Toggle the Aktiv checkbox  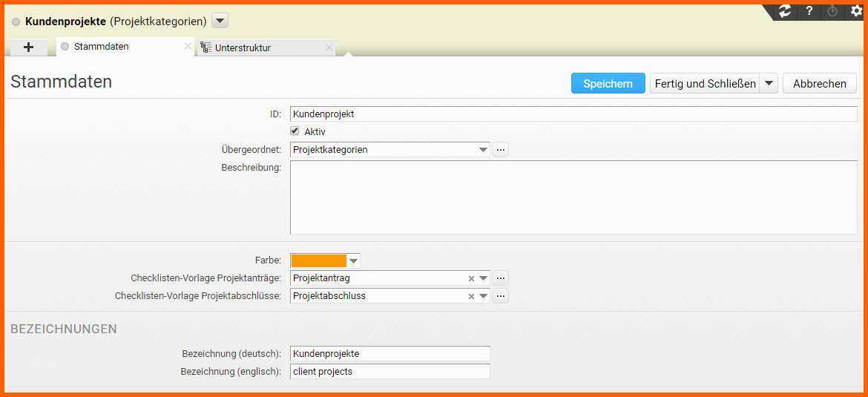click(295, 131)
